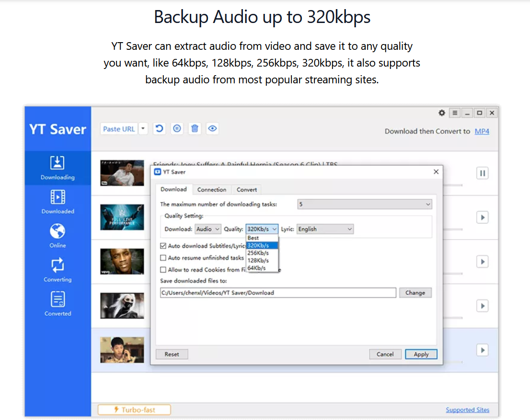Open settings with the gear icon

442,113
